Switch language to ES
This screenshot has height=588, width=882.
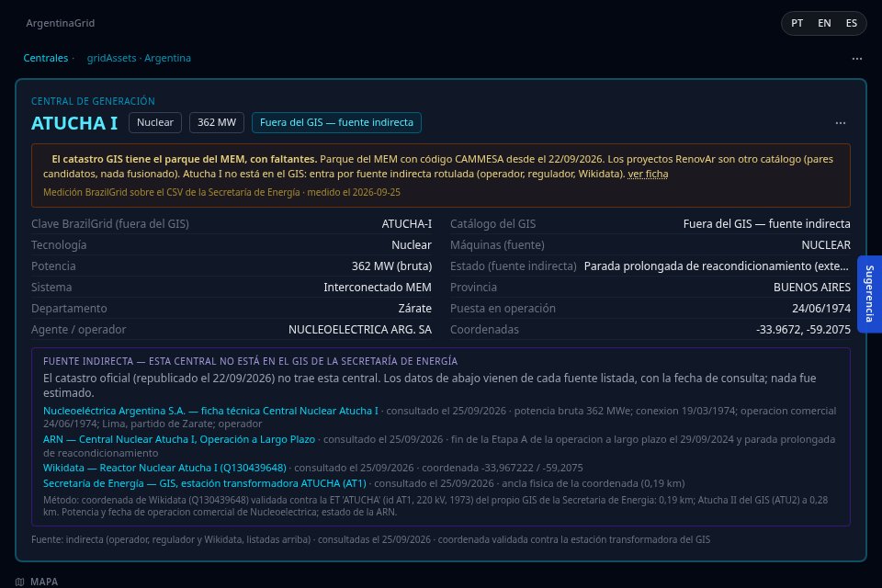(851, 24)
